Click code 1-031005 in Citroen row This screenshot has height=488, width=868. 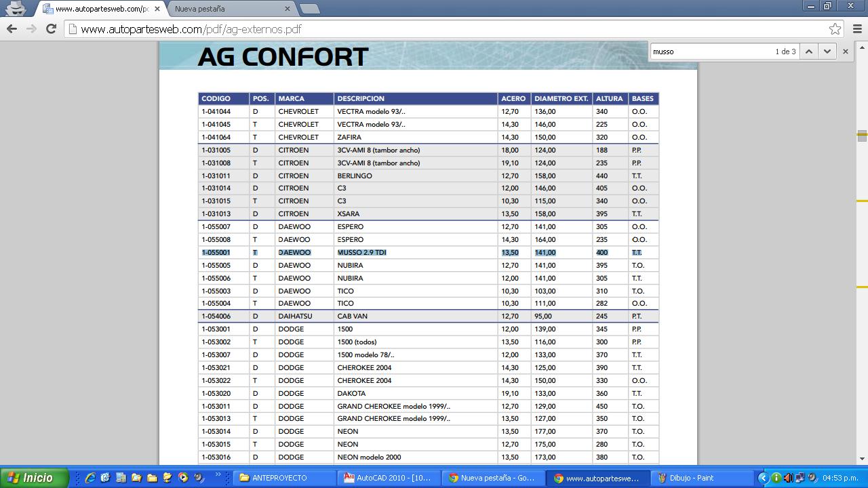[x=216, y=150]
